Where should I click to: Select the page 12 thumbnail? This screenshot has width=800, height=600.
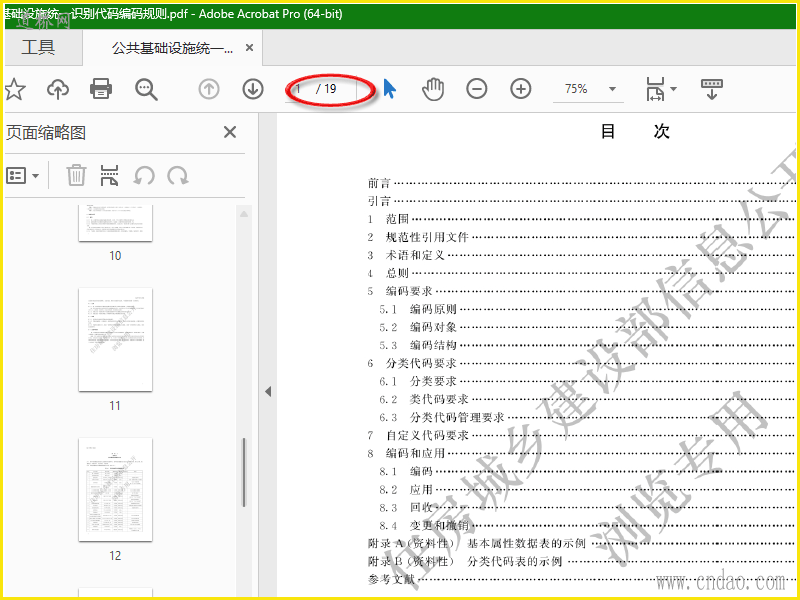click(x=115, y=490)
